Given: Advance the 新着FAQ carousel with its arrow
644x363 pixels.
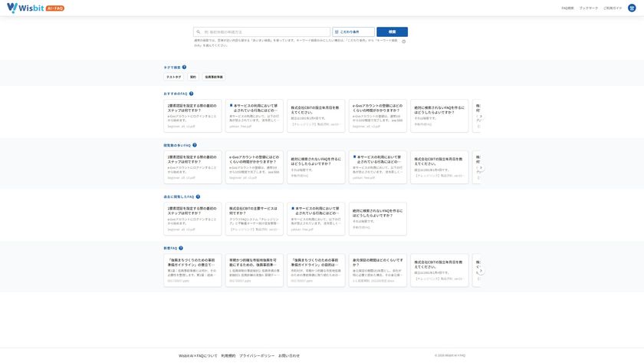Looking at the screenshot, I should click(481, 270).
